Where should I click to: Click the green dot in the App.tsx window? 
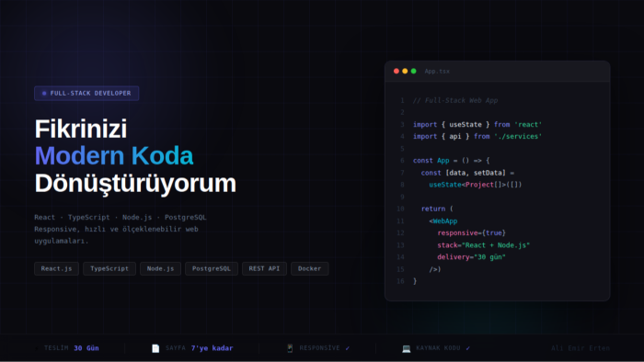point(414,71)
